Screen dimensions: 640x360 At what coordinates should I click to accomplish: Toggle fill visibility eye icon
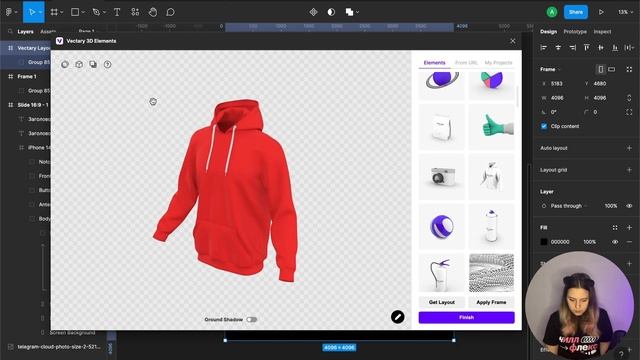(615, 242)
